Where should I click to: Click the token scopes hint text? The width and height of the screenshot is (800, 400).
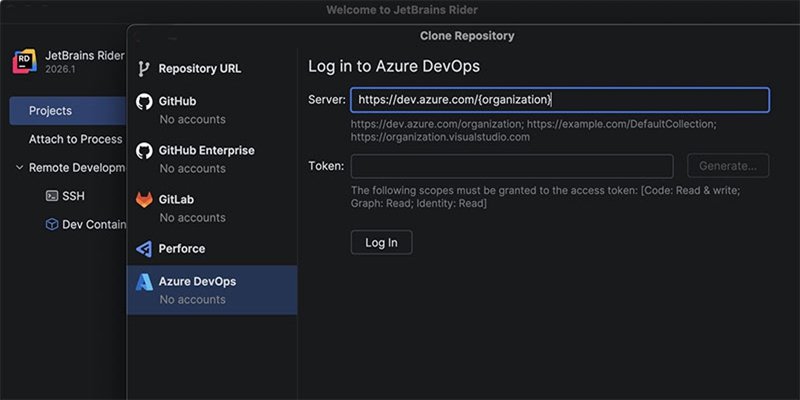[x=545, y=197]
